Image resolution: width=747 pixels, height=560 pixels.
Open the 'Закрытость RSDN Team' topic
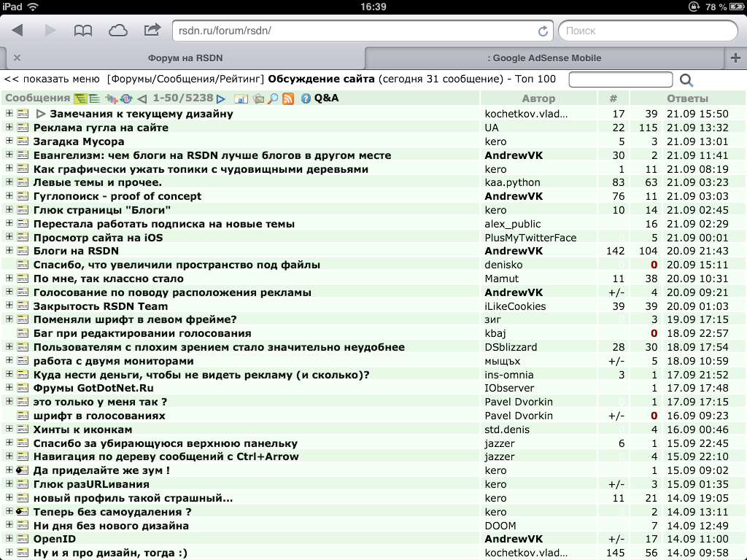[x=101, y=306]
